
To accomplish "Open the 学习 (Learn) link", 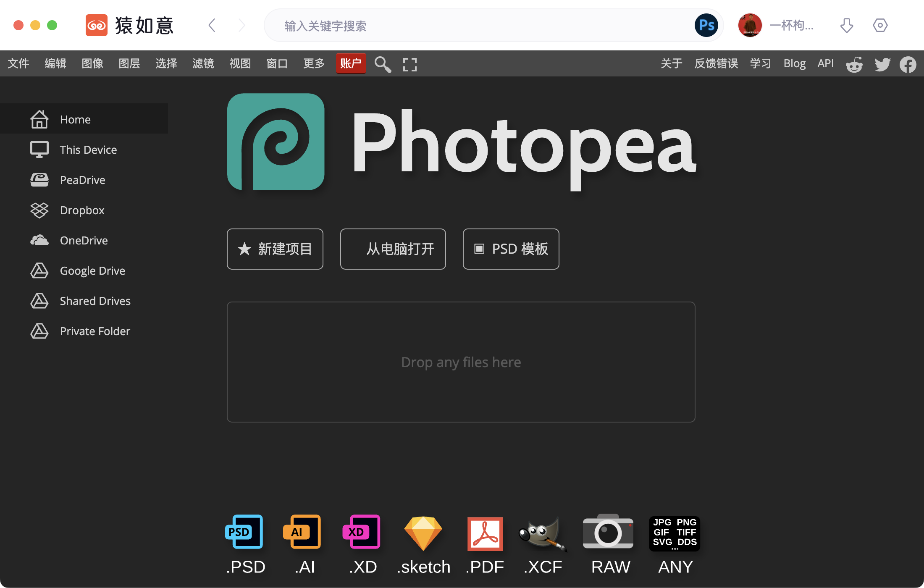I will coord(761,63).
